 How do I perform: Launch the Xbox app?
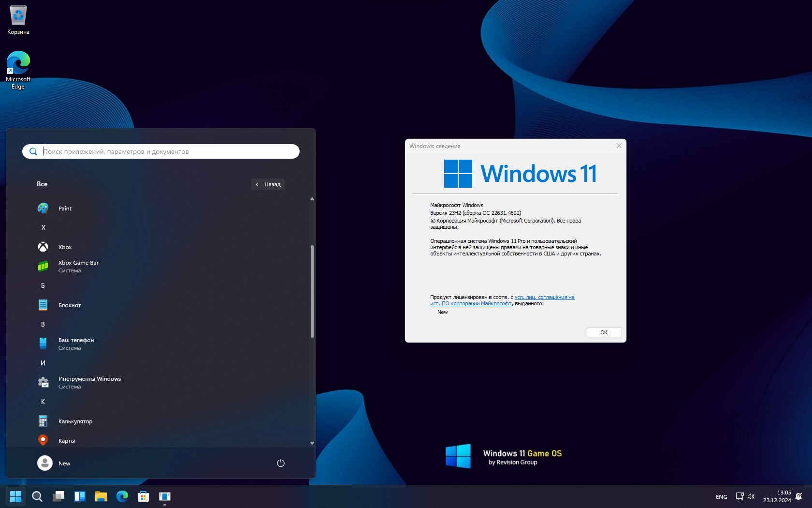point(65,247)
